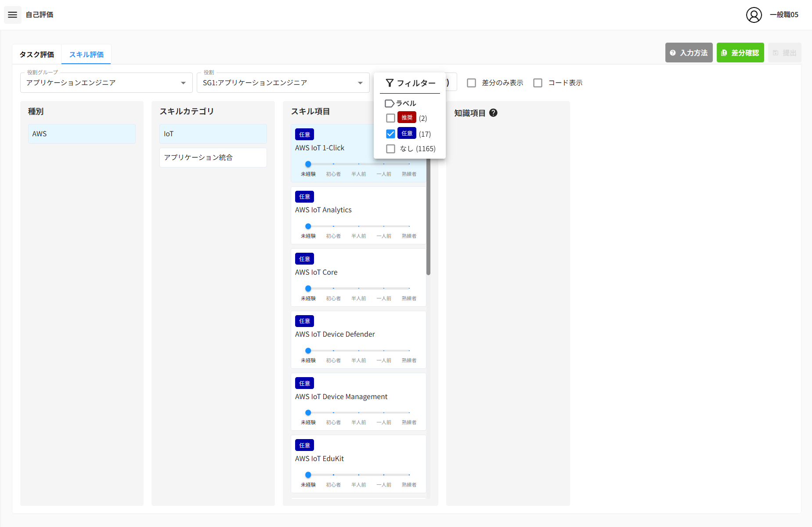Select AWS in 種別 list
Screen dimensions: 812x527
82,134
